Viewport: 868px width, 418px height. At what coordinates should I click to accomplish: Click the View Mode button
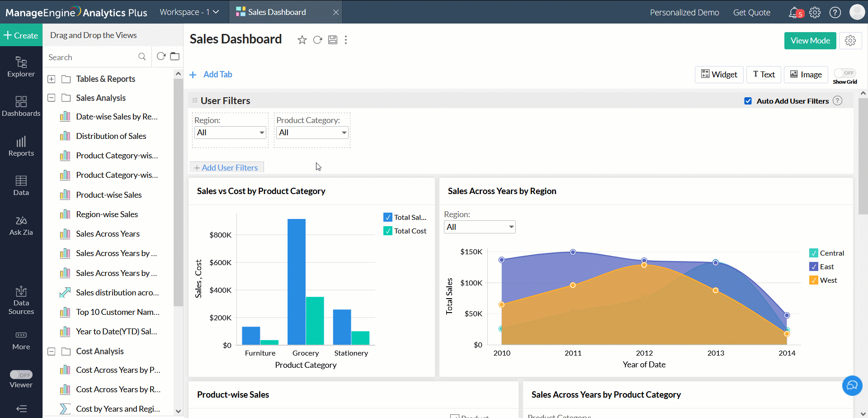(810, 41)
